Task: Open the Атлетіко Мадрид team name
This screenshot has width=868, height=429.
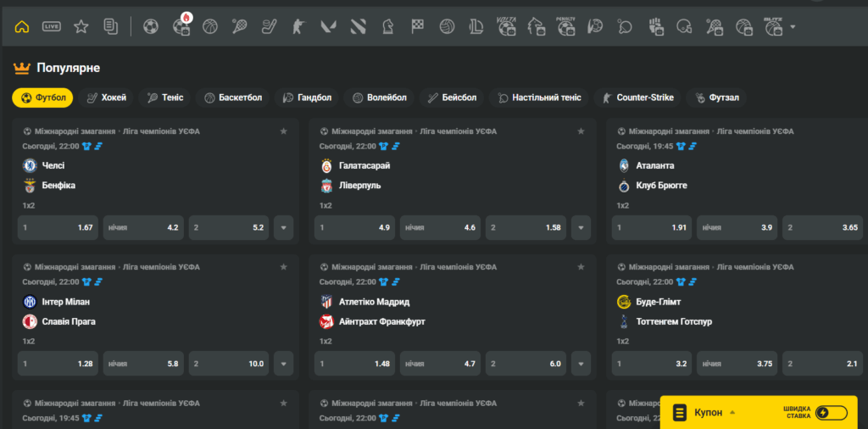Action: pos(374,302)
